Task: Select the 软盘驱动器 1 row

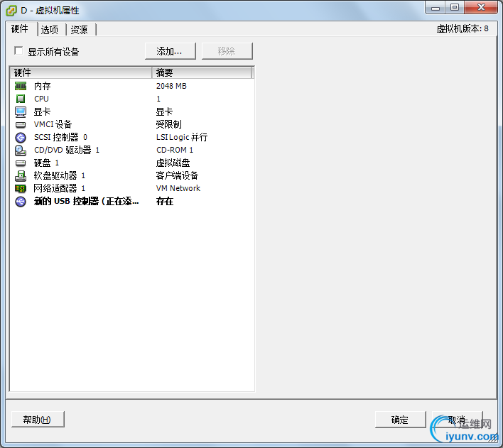Action: pos(132,176)
